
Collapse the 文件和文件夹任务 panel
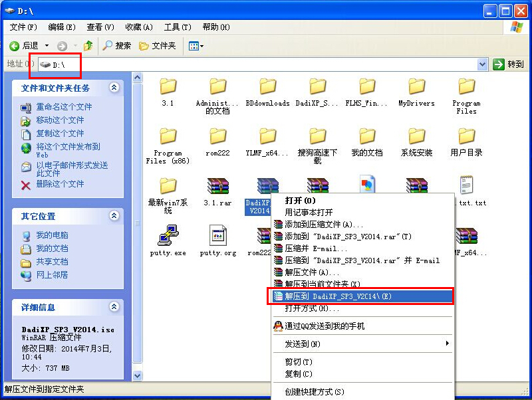114,88
